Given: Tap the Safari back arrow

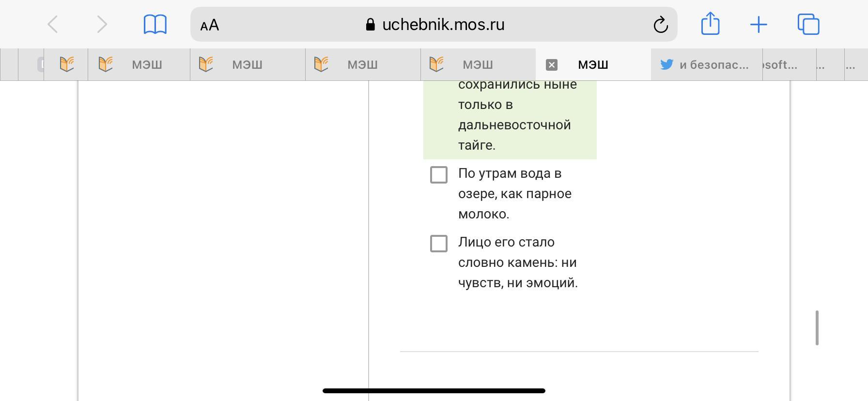Looking at the screenshot, I should tap(53, 25).
